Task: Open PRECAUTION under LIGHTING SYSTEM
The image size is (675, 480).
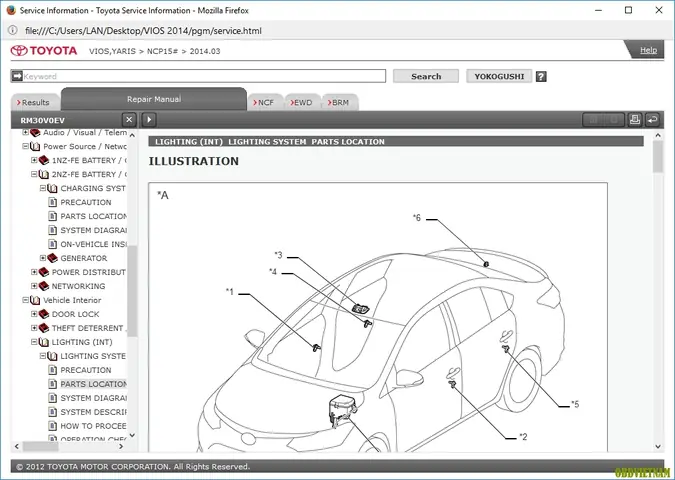Action: click(x=86, y=370)
